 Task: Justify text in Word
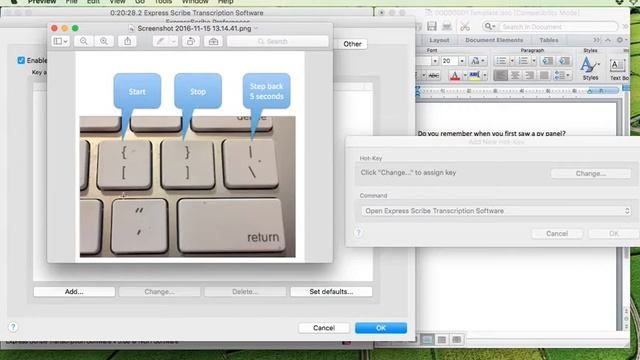pos(544,75)
